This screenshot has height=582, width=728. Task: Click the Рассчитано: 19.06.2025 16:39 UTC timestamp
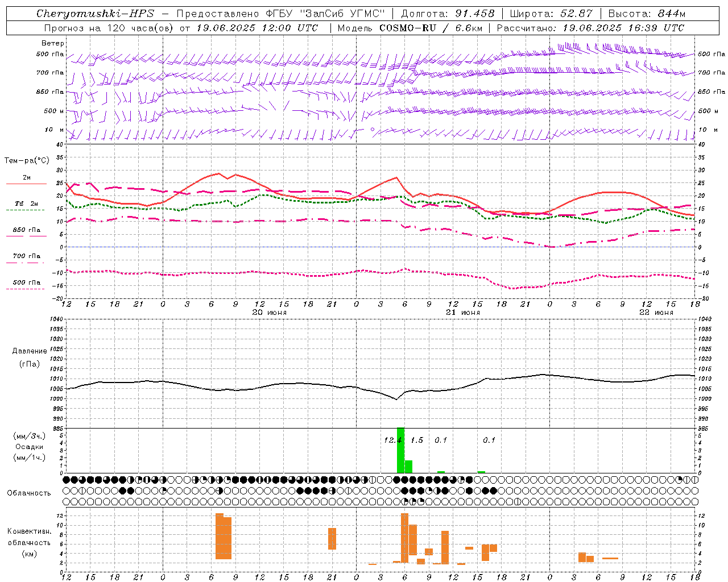[x=590, y=28]
